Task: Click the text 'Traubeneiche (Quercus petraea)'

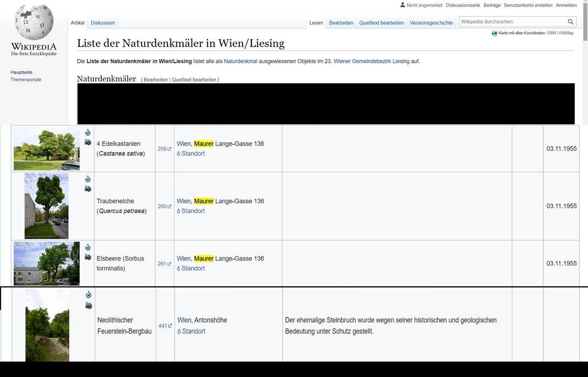Action: (121, 206)
